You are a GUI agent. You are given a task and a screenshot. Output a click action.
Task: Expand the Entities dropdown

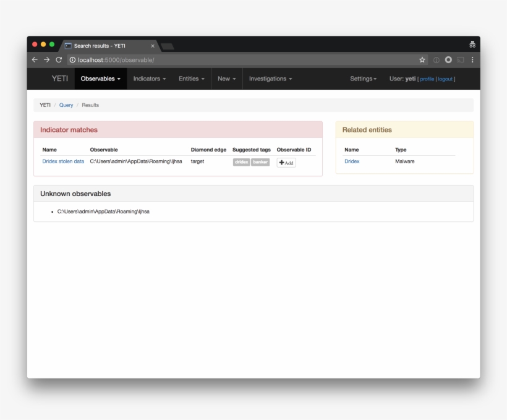point(191,79)
